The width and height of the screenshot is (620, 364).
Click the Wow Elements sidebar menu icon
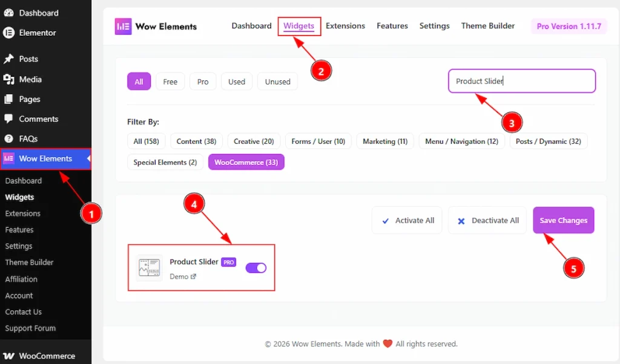click(x=8, y=158)
